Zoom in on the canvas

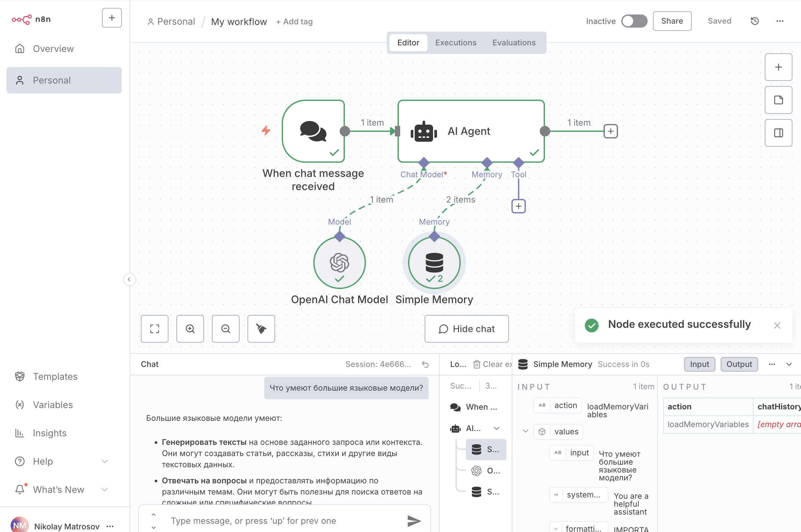pos(190,329)
